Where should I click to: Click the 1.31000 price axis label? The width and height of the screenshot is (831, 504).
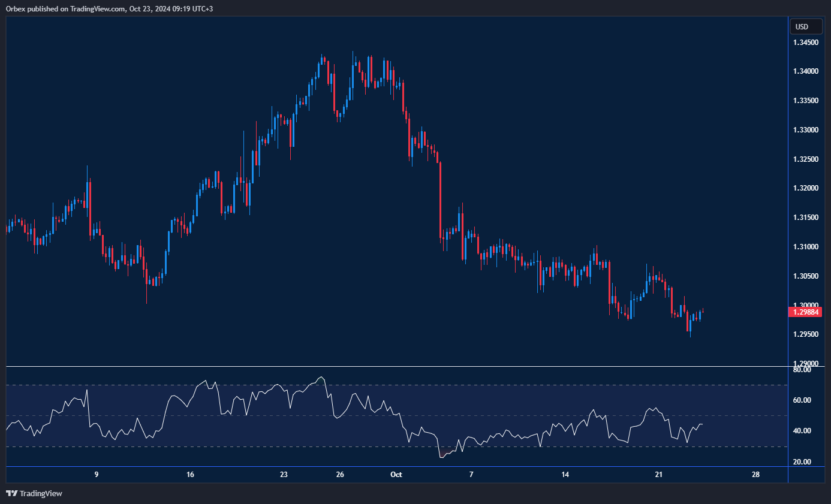coord(806,247)
